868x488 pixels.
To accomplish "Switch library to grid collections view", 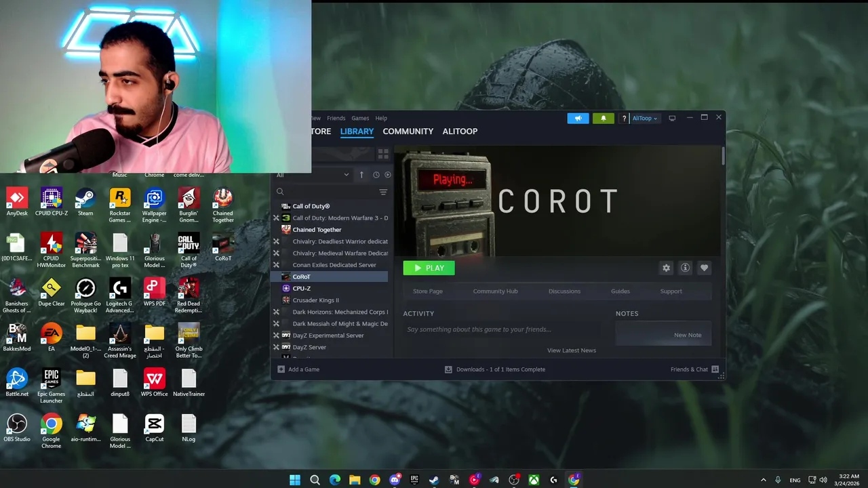I will (383, 154).
